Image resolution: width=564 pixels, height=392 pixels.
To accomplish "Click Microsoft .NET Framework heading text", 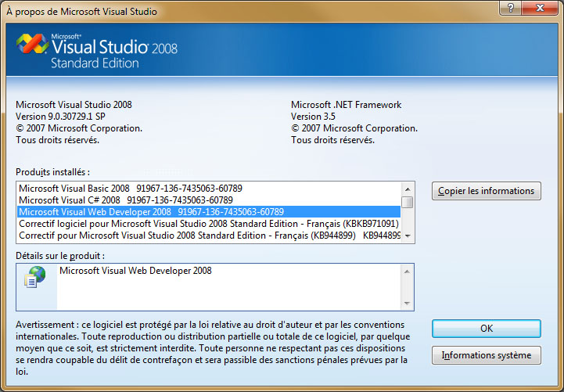I will pyautogui.click(x=346, y=105).
